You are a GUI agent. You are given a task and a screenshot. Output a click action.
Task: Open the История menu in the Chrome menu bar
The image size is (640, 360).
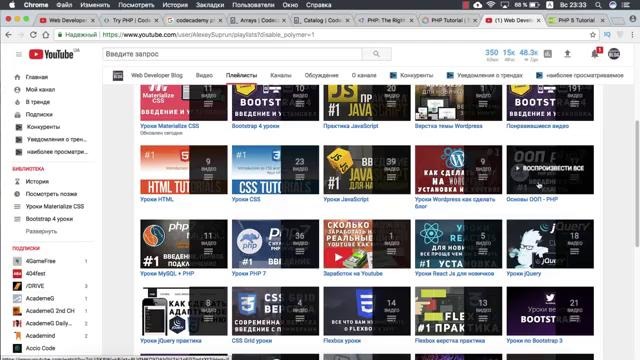[x=175, y=5]
